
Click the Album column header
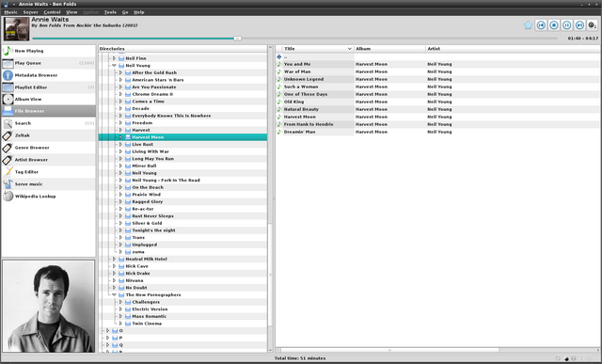(x=389, y=49)
